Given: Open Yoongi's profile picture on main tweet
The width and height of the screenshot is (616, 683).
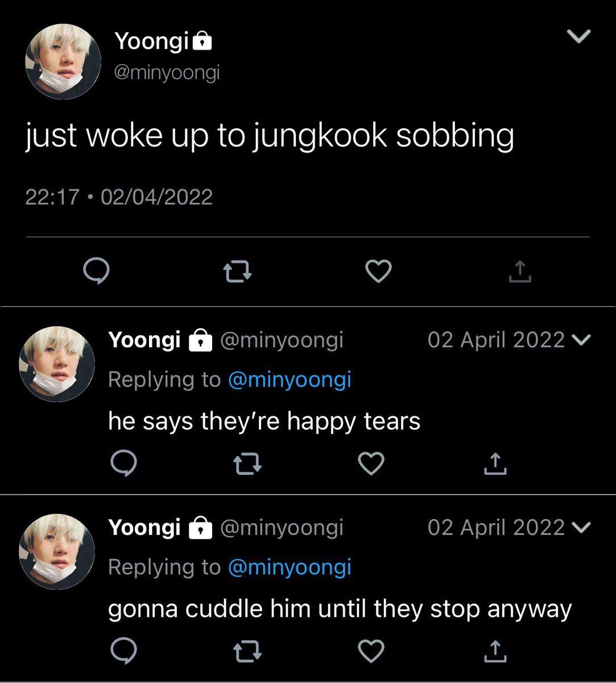Looking at the screenshot, I should click(x=63, y=61).
